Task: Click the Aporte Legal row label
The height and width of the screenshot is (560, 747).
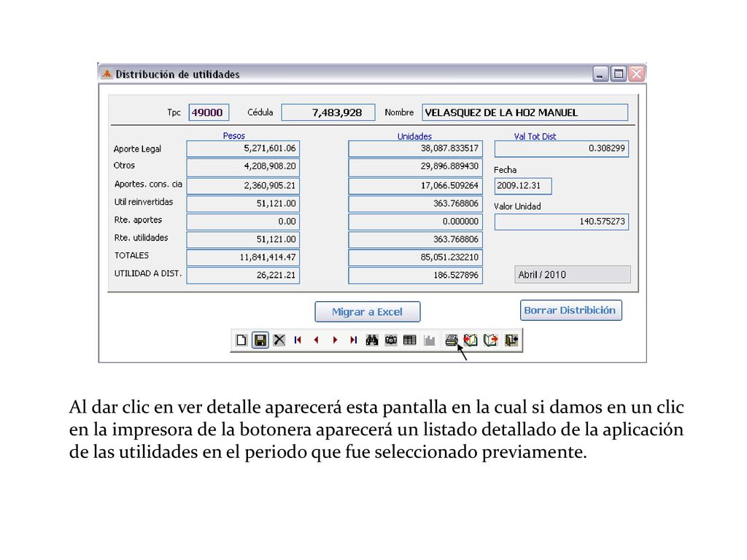Action: tap(137, 149)
